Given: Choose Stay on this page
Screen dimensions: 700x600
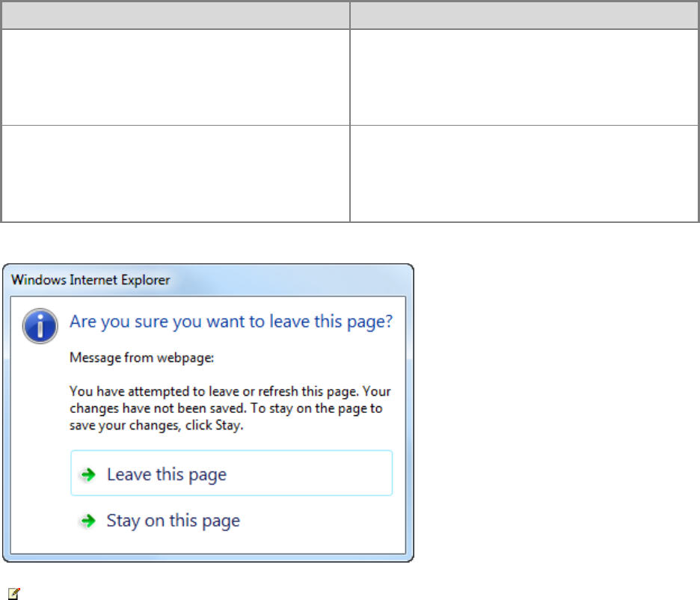Looking at the screenshot, I should click(x=173, y=521).
